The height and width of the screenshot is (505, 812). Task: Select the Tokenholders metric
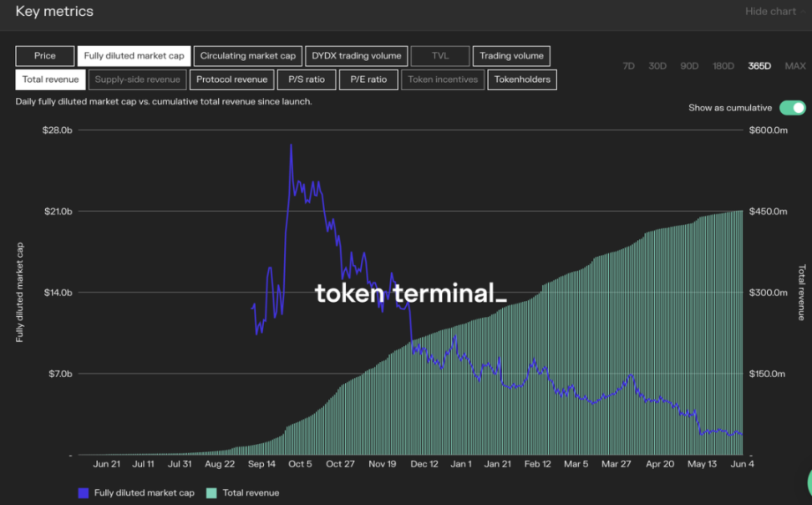[x=522, y=79]
